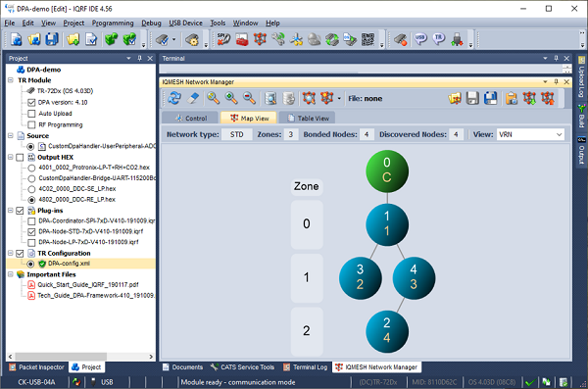The height and width of the screenshot is (389, 588).
Task: Open the View VRN dropdown
Action: coord(530,134)
